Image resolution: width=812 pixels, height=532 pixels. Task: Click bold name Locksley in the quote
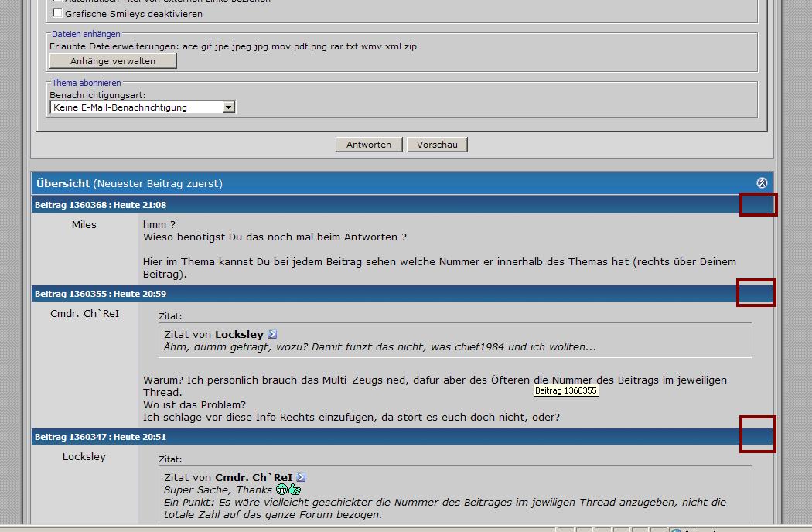point(239,335)
